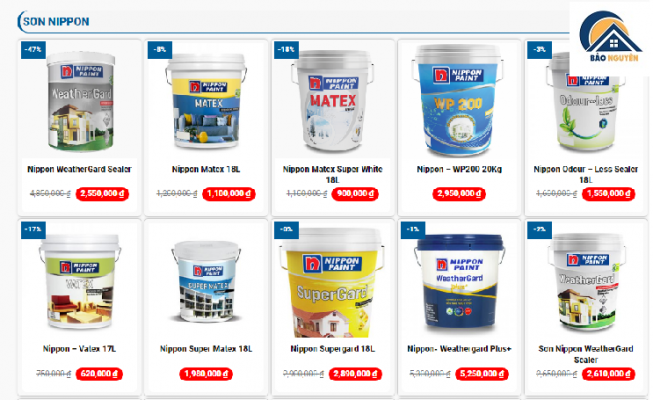Click the WeatherGard Plus+ navy bucket image
The height and width of the screenshot is (400, 653).
460,282
